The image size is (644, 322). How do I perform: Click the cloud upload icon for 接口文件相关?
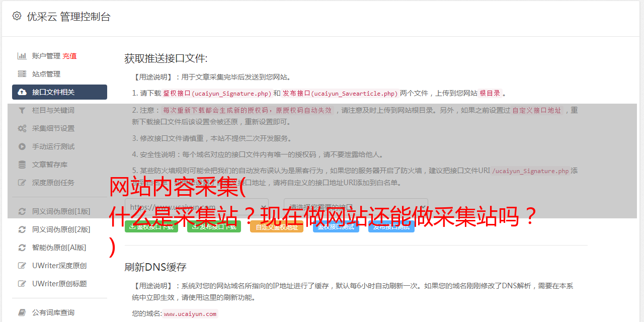pos(22,92)
